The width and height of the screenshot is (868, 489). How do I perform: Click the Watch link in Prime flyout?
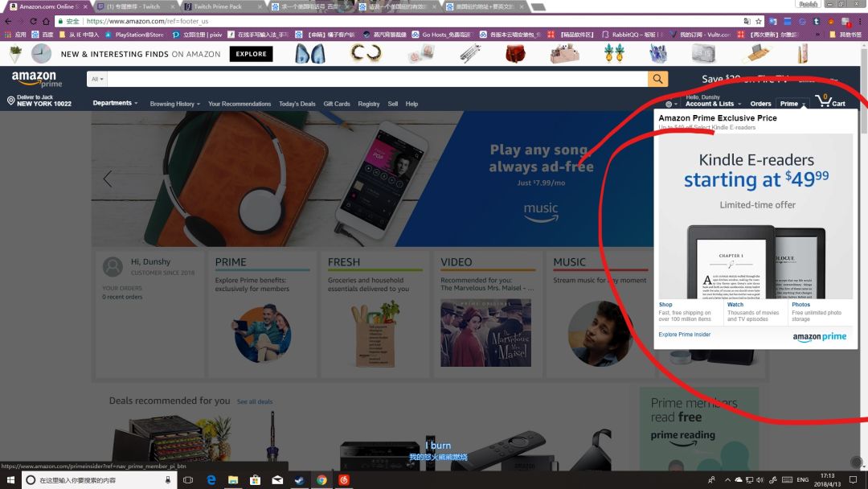coord(735,305)
